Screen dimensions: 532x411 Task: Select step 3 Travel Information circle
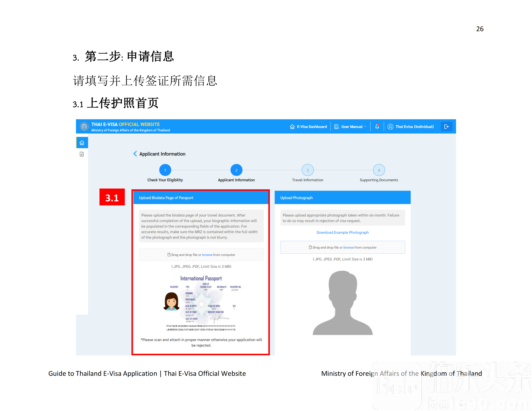point(307,170)
